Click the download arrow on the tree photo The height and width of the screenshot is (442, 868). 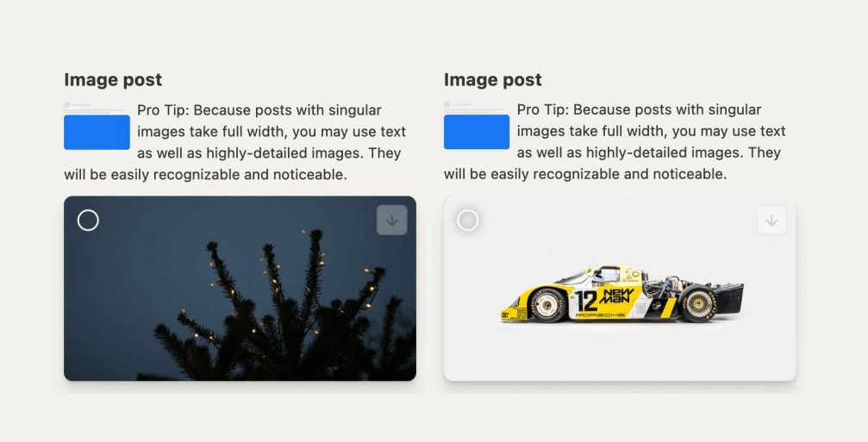pos(391,221)
